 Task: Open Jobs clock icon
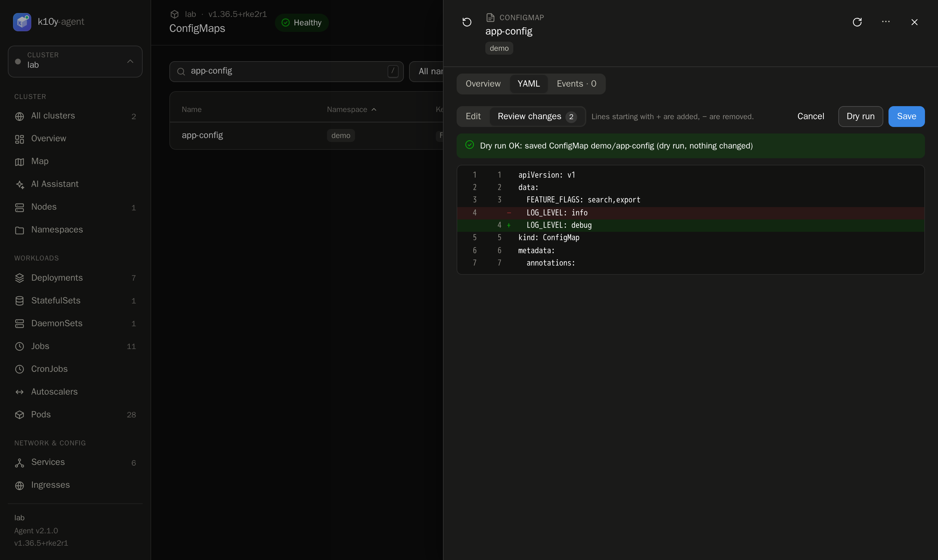pyautogui.click(x=20, y=346)
